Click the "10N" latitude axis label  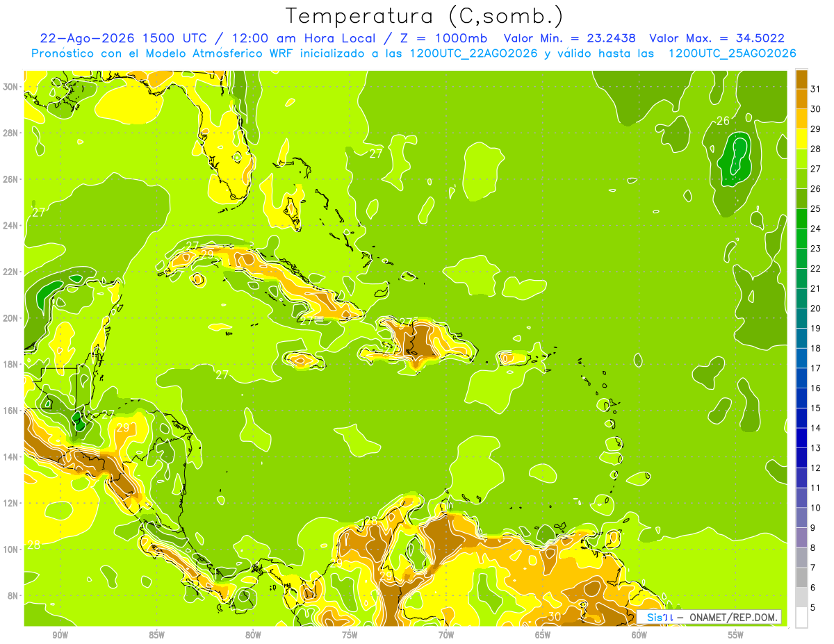pyautogui.click(x=11, y=549)
